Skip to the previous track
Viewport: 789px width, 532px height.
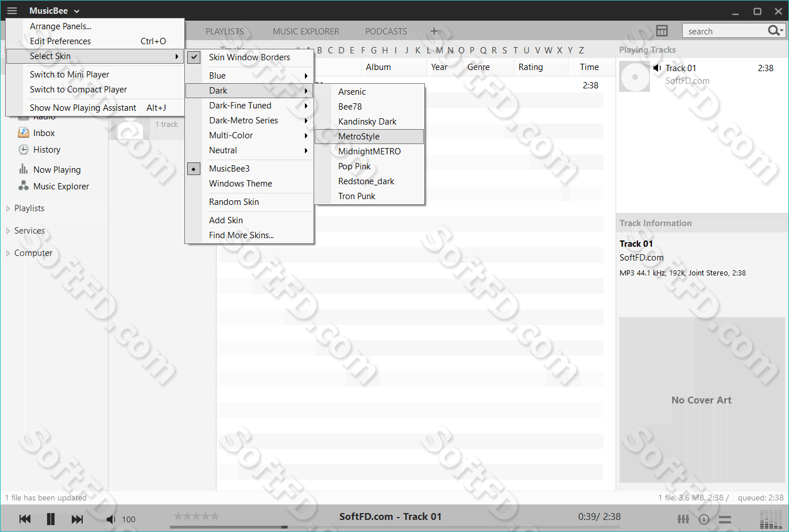(25, 519)
